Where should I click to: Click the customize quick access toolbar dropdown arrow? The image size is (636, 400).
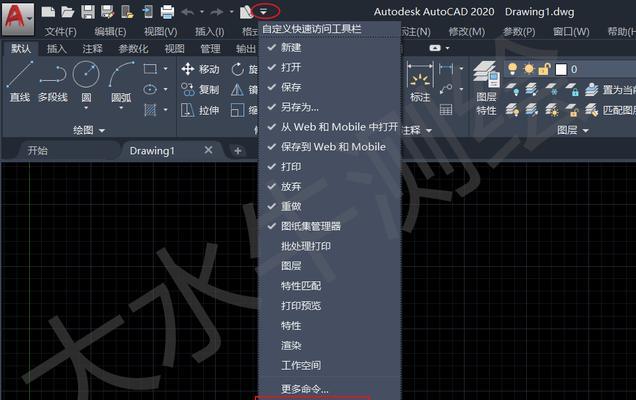(264, 12)
